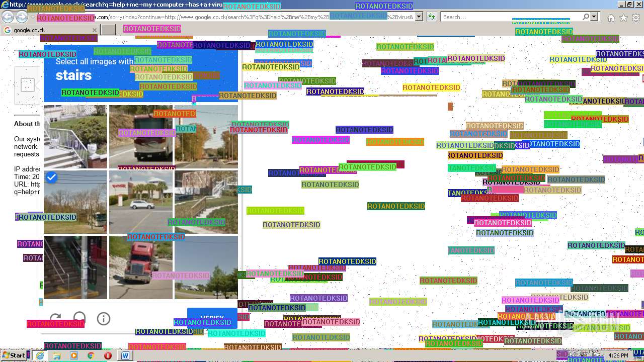Viewport: 644px width, 362px height.
Task: Select the blue sky road tile
Action: 206,267
